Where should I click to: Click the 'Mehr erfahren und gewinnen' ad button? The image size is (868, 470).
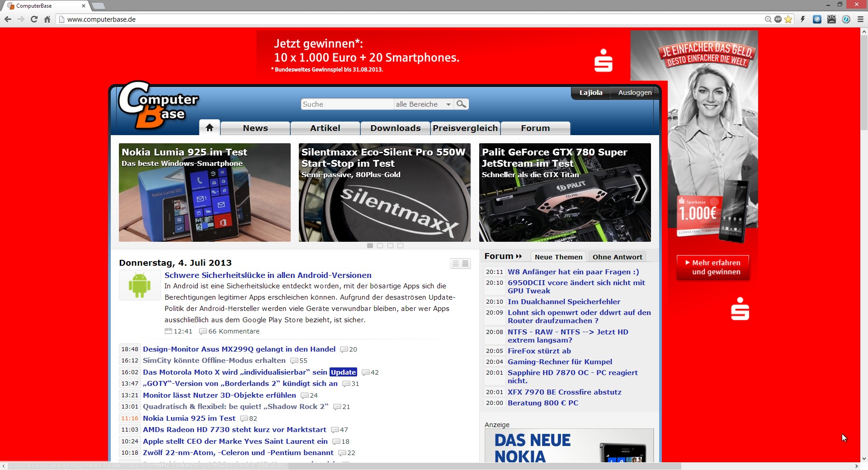click(x=713, y=268)
